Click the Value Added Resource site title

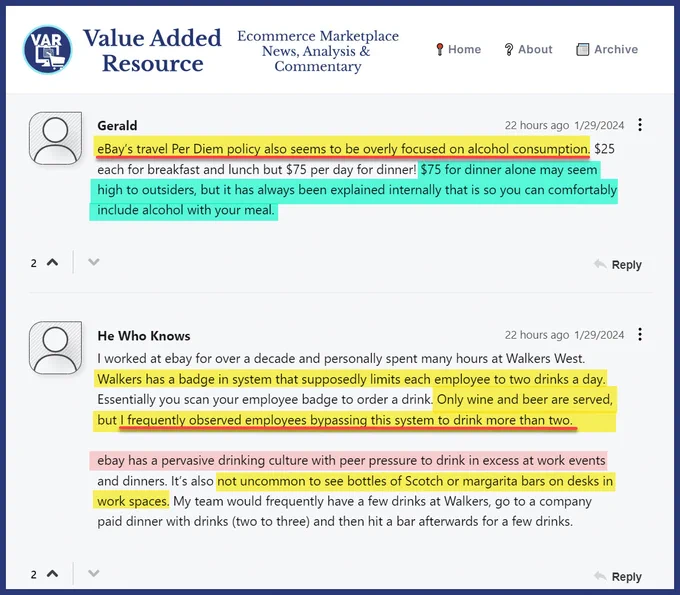point(152,50)
